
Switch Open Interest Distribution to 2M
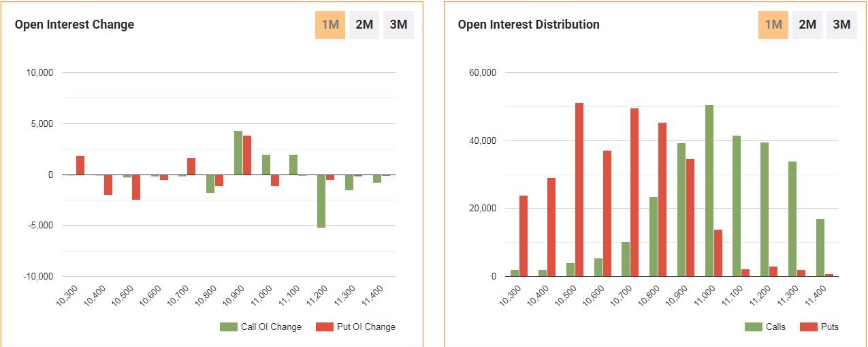point(807,25)
